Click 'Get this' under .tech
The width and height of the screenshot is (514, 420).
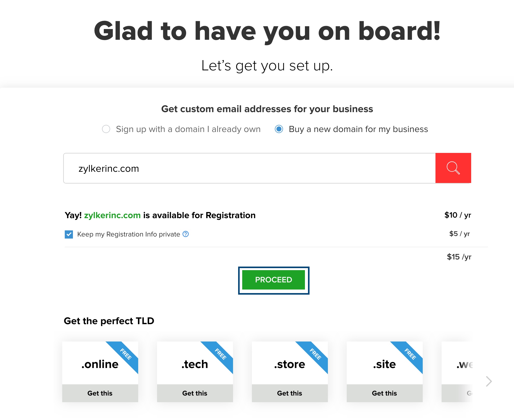pyautogui.click(x=195, y=393)
